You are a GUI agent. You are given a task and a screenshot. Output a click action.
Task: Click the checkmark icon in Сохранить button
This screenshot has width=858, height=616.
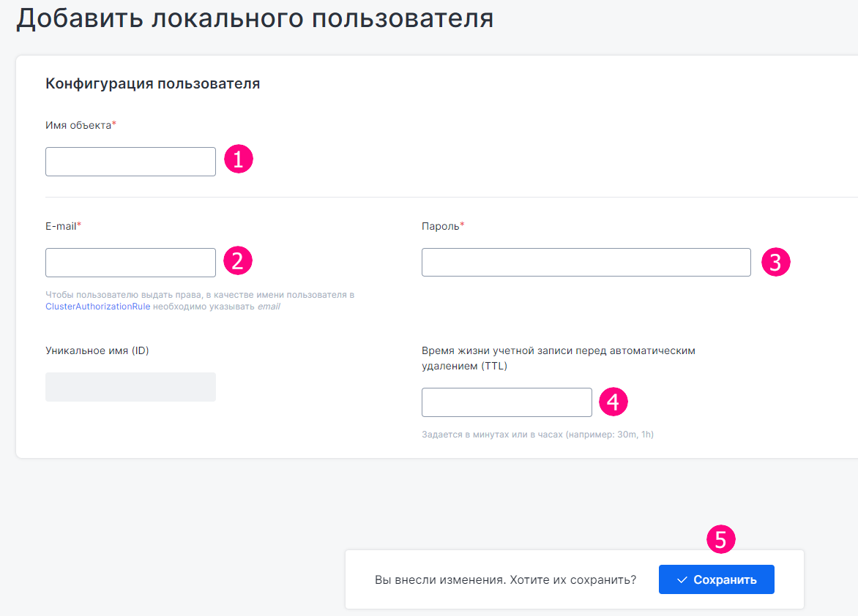[x=682, y=580]
